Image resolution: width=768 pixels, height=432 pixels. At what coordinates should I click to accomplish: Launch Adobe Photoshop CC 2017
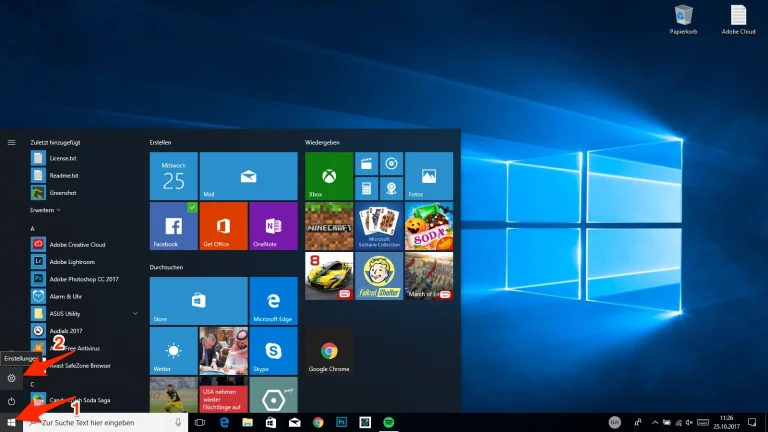pyautogui.click(x=84, y=279)
